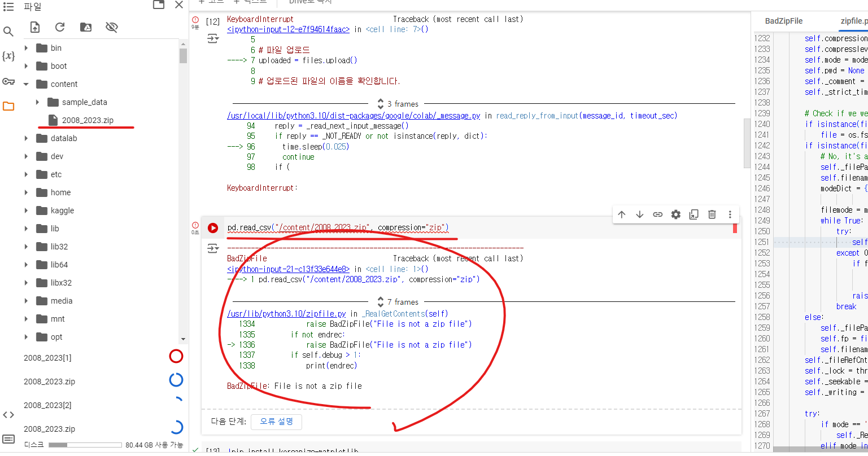Open the cell settings gear icon

coord(676,214)
